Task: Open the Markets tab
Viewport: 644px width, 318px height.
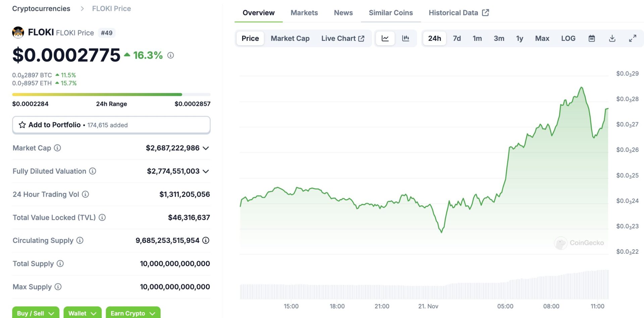Action: (x=304, y=13)
